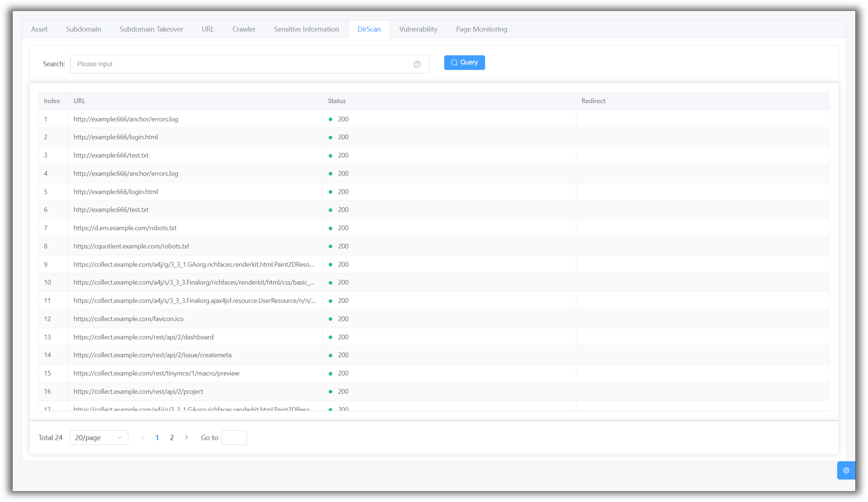868x502 pixels.
Task: Open the 20/page size dropdown
Action: tap(99, 438)
